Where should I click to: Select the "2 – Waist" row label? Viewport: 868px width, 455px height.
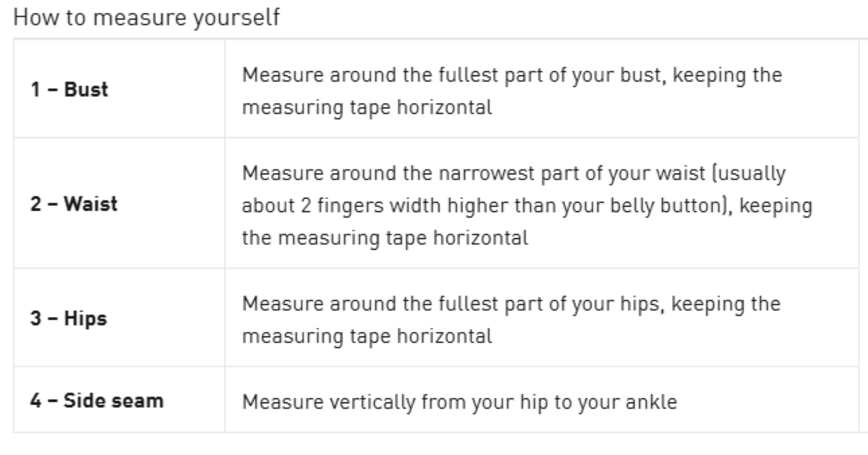(x=75, y=205)
